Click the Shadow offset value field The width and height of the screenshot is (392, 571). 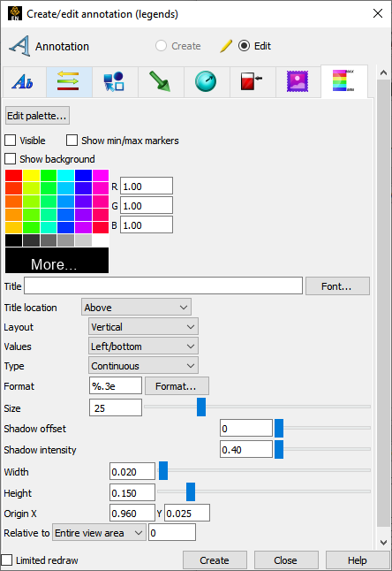(246, 428)
